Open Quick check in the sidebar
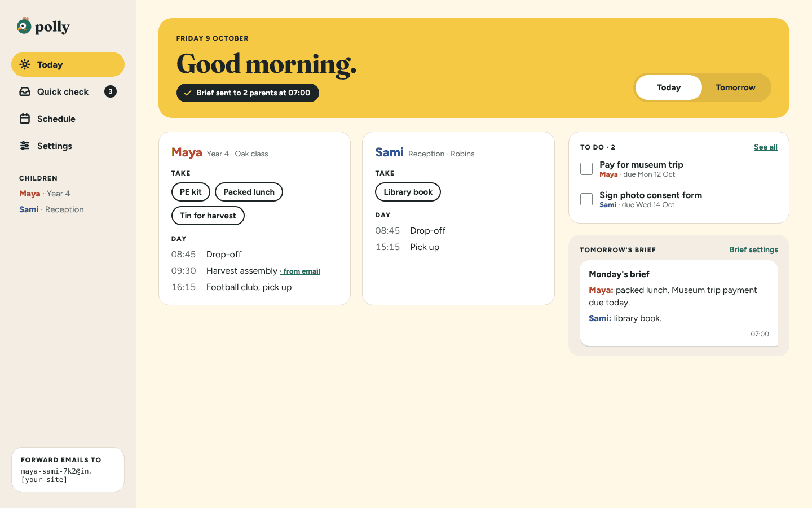This screenshot has height=508, width=812. click(x=68, y=91)
